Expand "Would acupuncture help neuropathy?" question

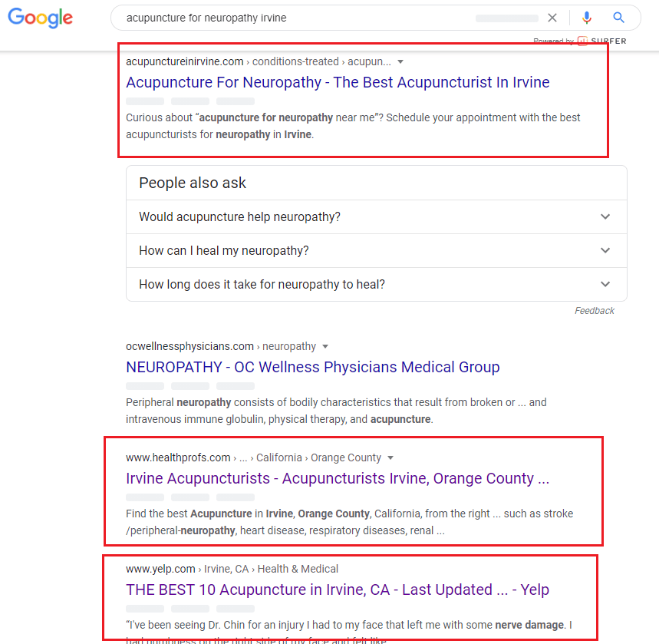point(376,217)
